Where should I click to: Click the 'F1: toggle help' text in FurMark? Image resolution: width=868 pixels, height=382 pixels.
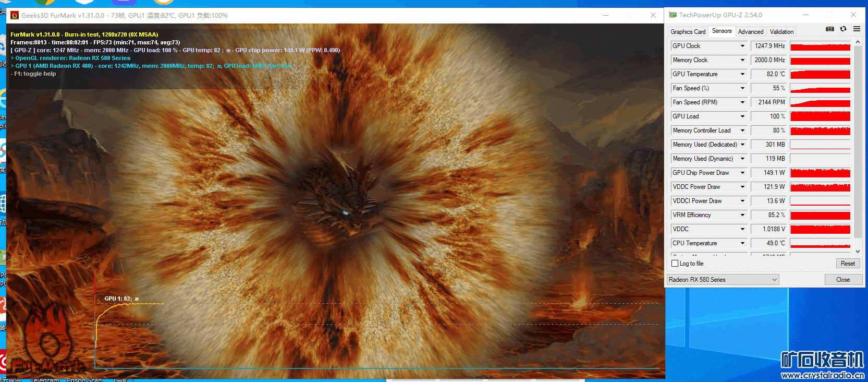(x=35, y=74)
